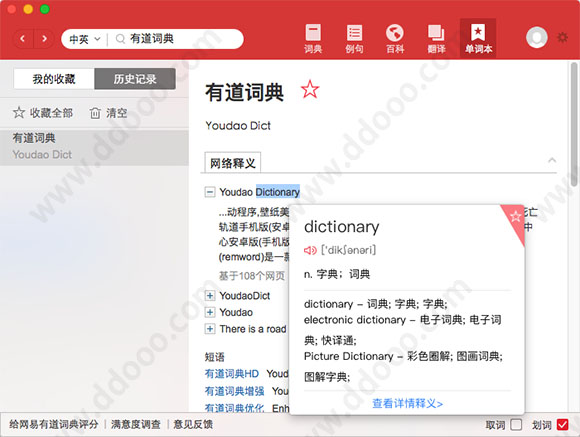Click 清空 to clear history

point(108,113)
